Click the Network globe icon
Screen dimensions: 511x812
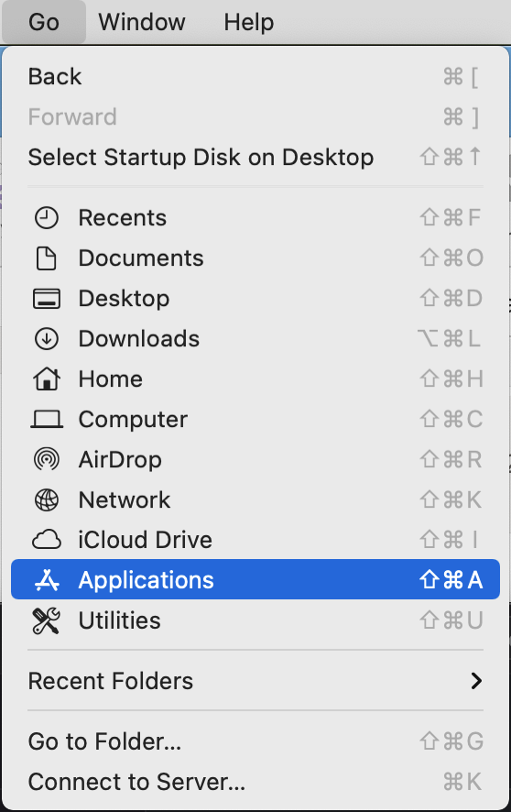pyautogui.click(x=47, y=500)
